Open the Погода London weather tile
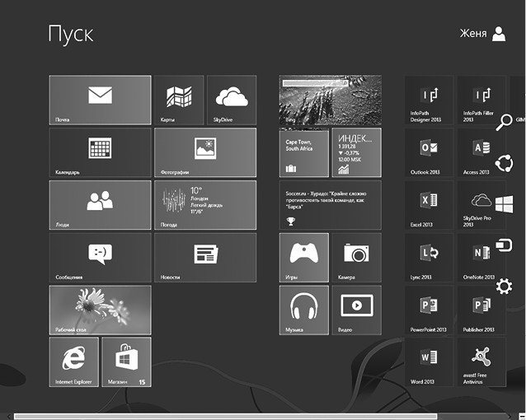 click(204, 205)
